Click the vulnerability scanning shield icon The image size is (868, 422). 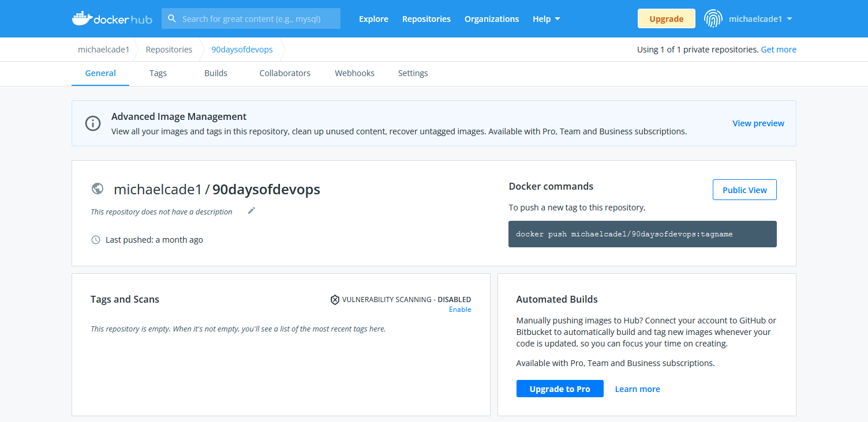(x=335, y=300)
